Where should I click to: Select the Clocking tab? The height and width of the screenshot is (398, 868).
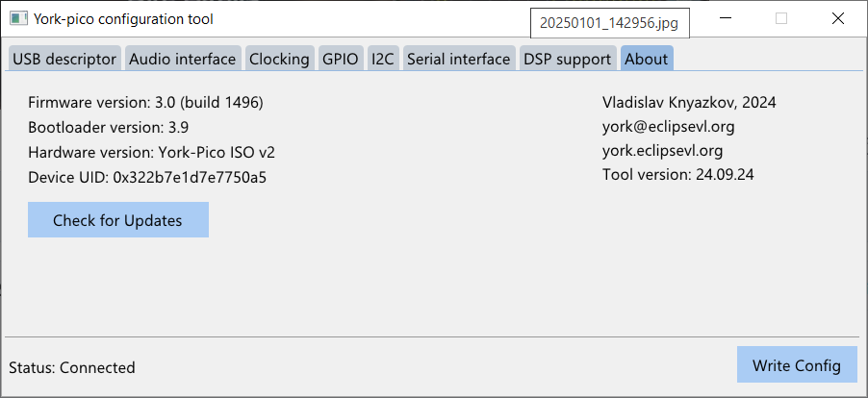(280, 59)
